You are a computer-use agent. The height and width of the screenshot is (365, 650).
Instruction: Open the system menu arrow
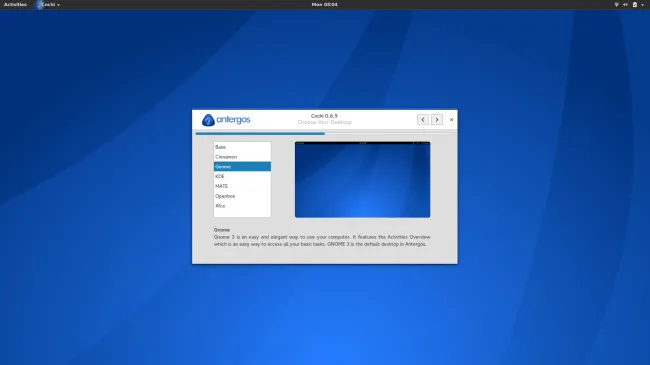(643, 5)
